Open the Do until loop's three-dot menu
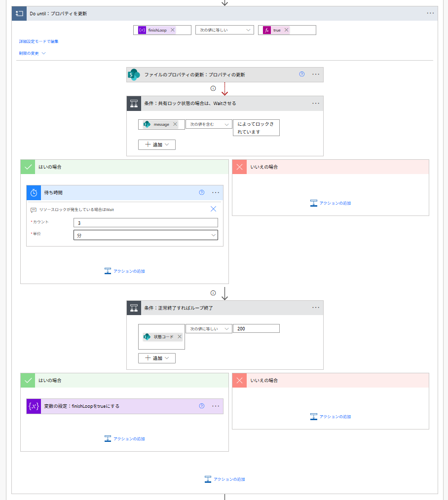The height and width of the screenshot is (500, 448). (430, 13)
